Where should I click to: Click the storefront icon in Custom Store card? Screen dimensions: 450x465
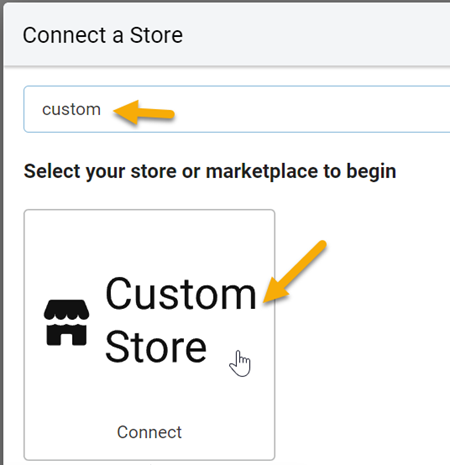67,322
